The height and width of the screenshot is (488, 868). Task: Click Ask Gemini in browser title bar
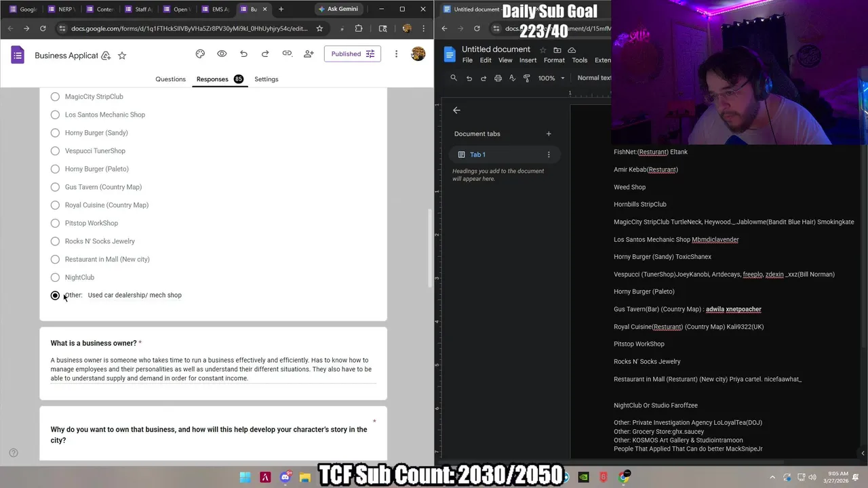tap(338, 9)
